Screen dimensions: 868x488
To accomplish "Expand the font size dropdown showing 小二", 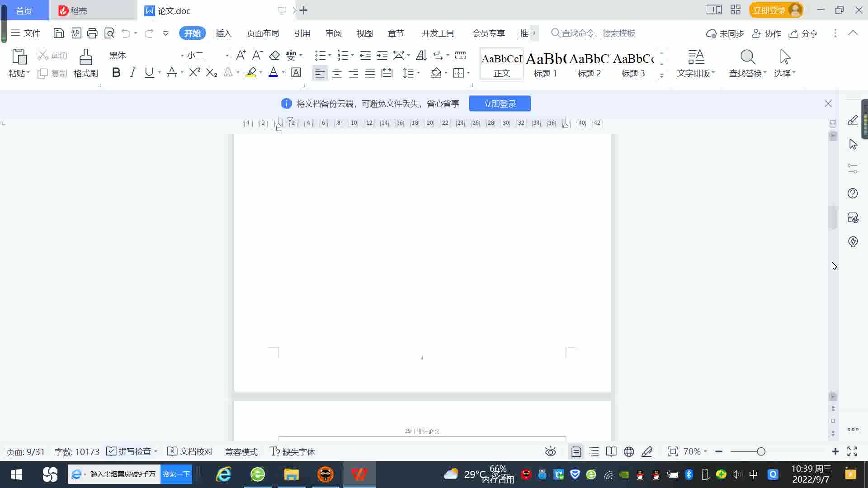I will [226, 56].
